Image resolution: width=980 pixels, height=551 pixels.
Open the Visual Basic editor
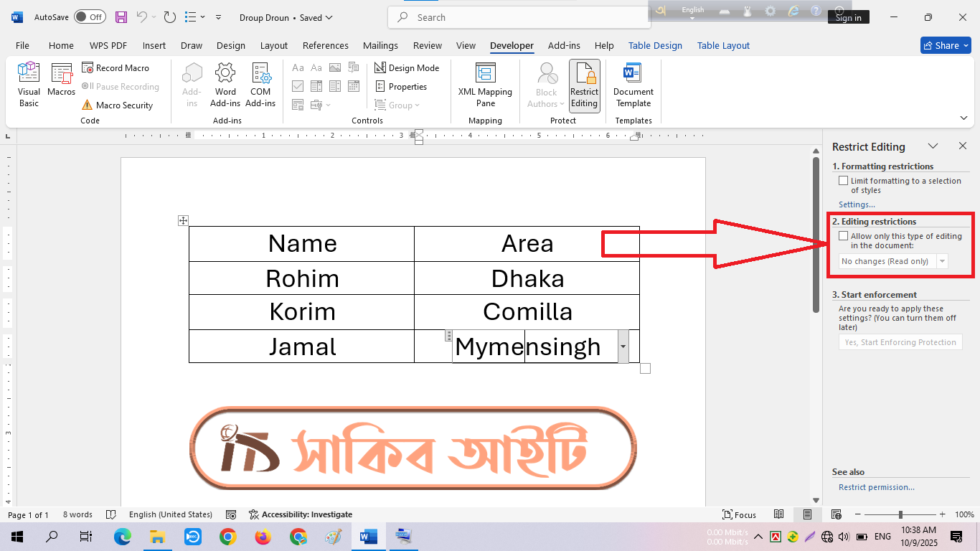(29, 85)
